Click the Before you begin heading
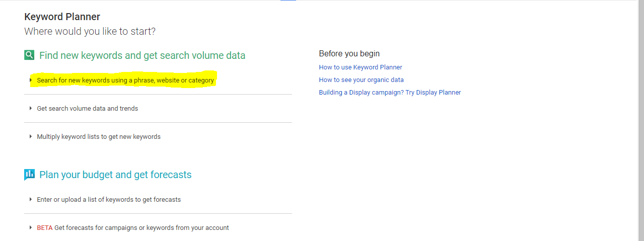The height and width of the screenshot is (241, 644). point(349,54)
